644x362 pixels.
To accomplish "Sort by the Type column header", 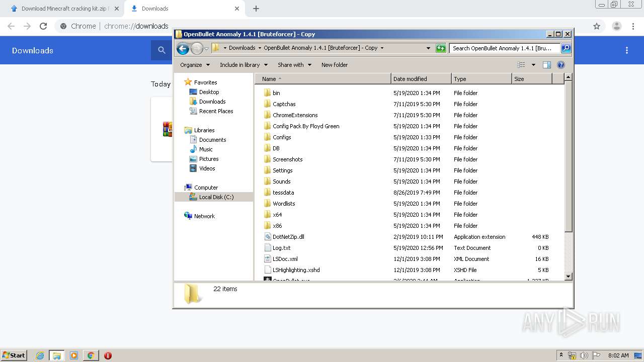I will pos(481,79).
